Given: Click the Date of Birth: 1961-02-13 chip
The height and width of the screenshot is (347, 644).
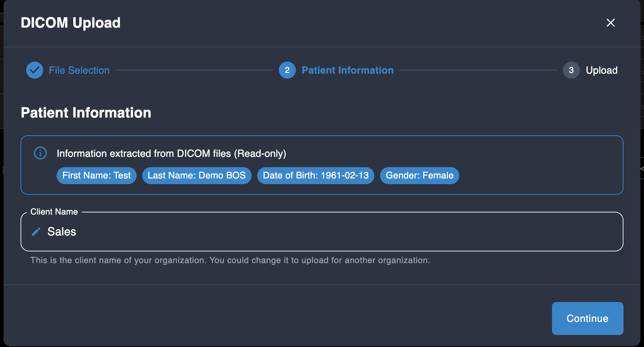Looking at the screenshot, I should pos(315,175).
